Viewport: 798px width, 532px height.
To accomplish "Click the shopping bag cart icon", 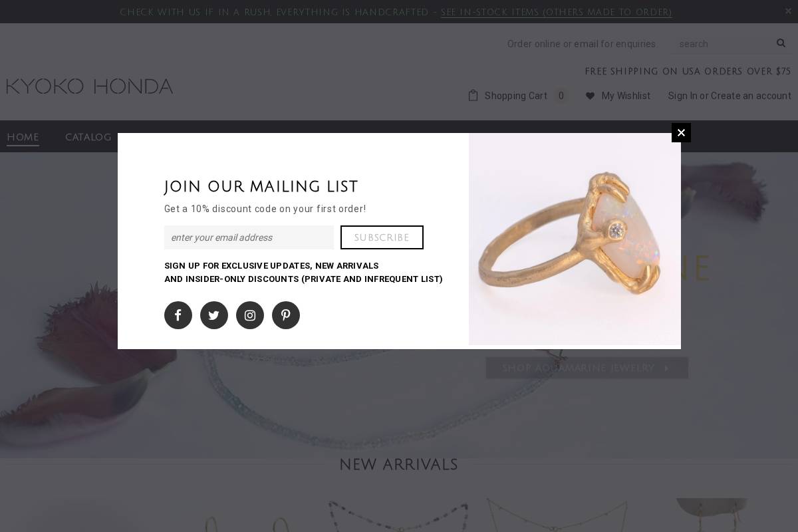I will coord(473,95).
